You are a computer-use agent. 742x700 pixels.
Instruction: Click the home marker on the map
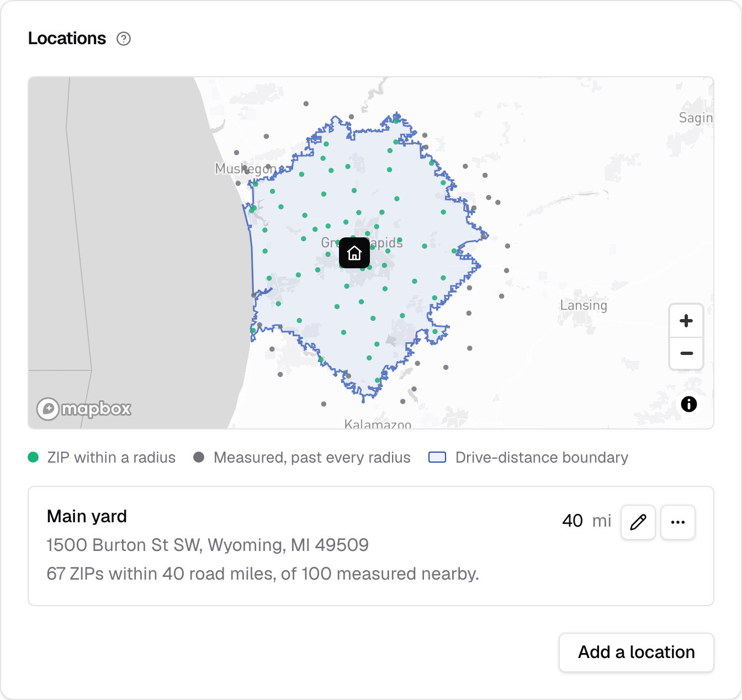coord(354,253)
